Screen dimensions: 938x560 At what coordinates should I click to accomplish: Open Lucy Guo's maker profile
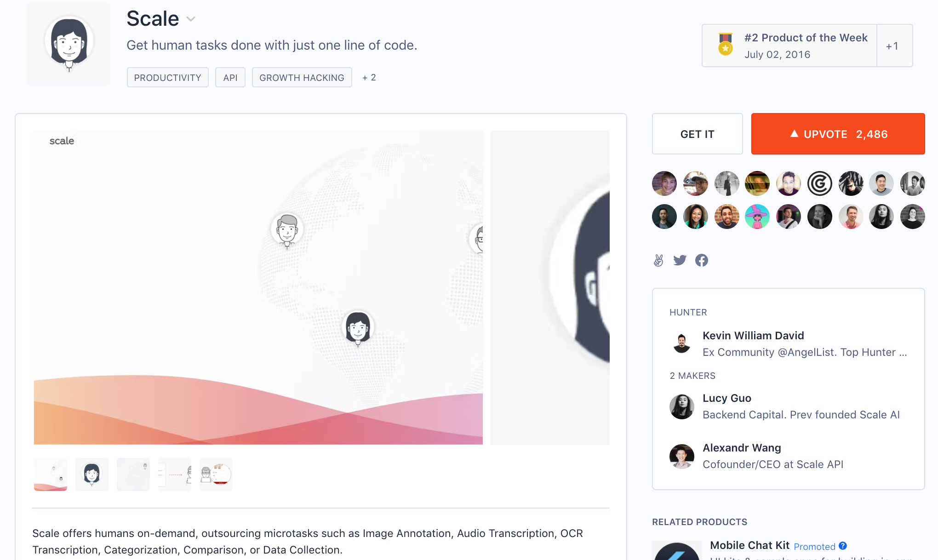pos(726,398)
